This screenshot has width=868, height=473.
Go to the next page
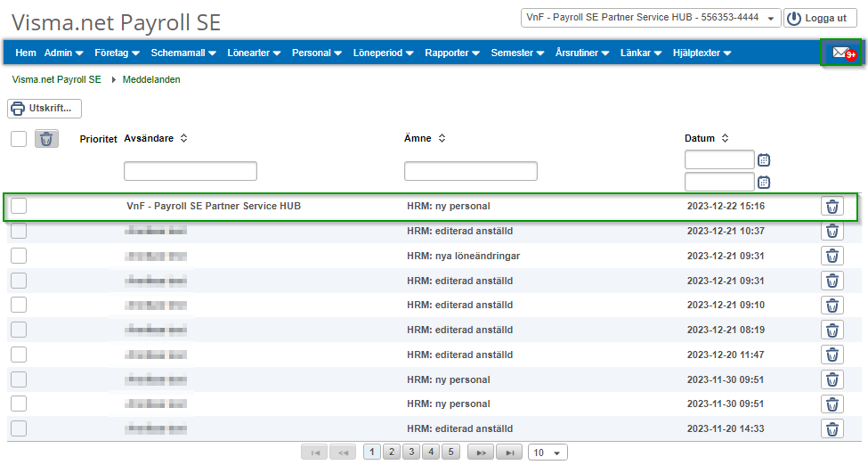coord(481,453)
